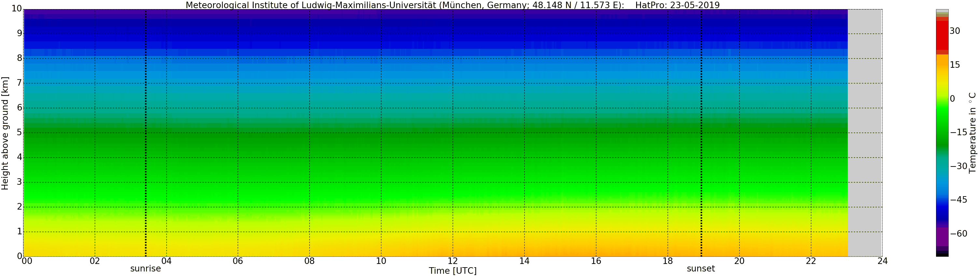Click the sunrise label below the time axis
980x277 pixels.
pyautogui.click(x=145, y=269)
